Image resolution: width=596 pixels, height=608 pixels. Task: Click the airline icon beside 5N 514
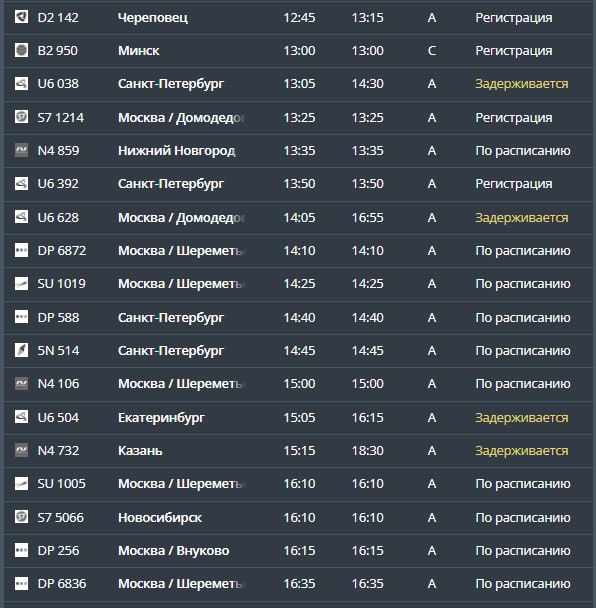point(21,350)
